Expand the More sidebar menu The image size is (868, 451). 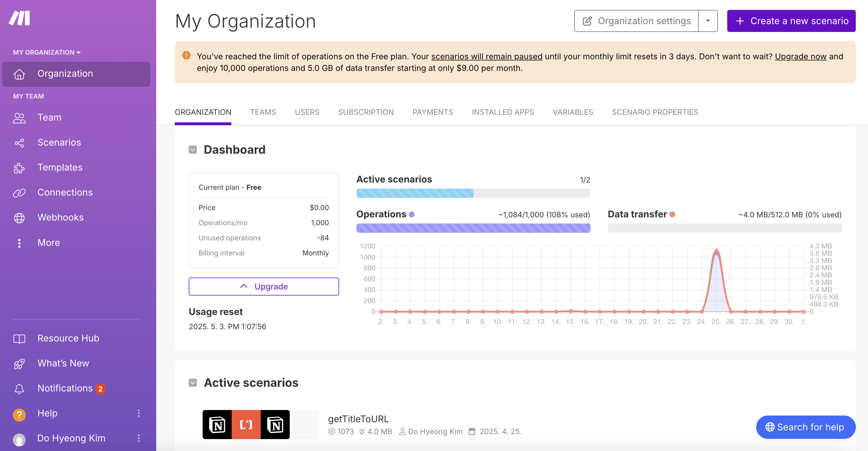click(48, 243)
